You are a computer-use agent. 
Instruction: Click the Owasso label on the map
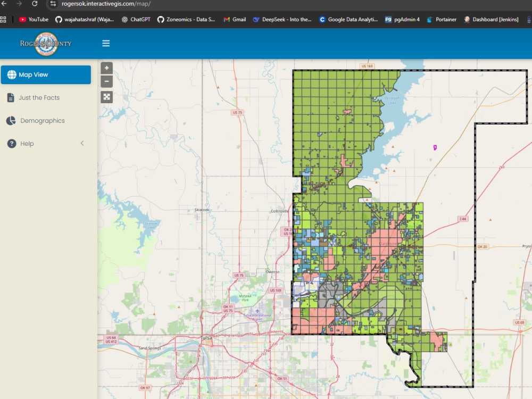coord(272,272)
